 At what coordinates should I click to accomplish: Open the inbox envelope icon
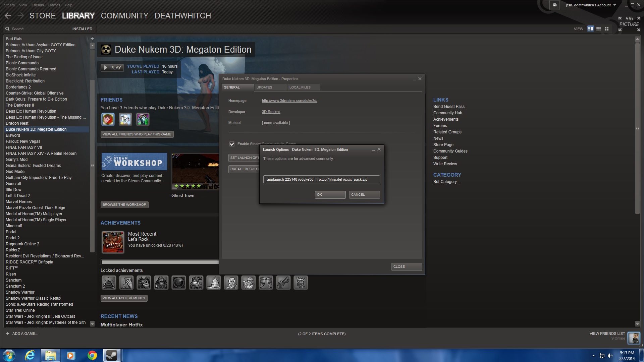554,5
